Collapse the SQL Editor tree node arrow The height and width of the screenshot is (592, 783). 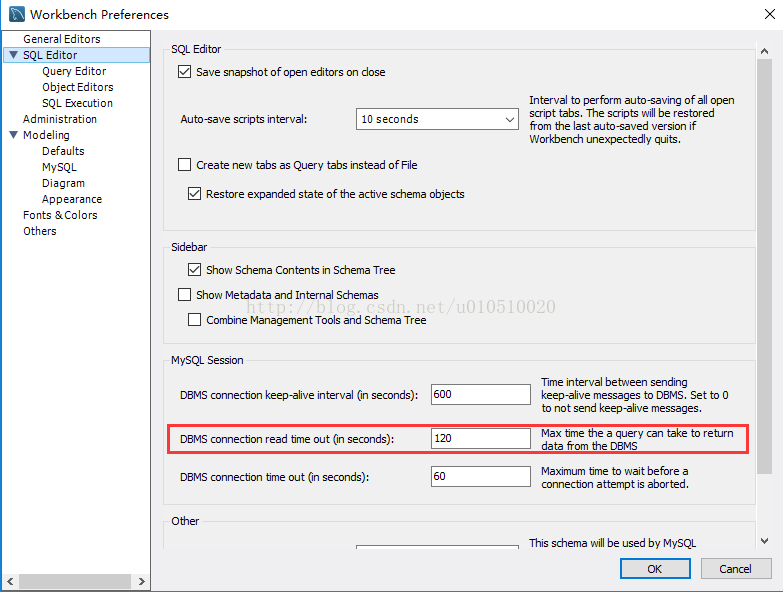pos(13,55)
